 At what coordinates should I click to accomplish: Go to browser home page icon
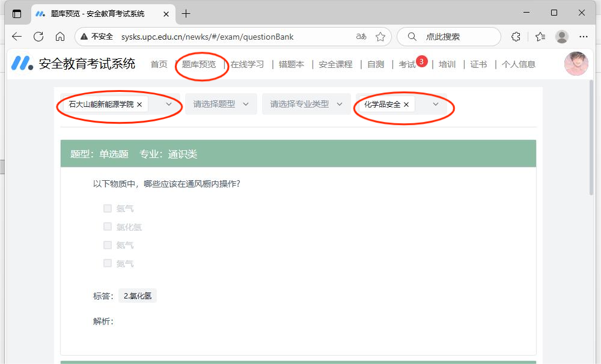click(x=60, y=37)
